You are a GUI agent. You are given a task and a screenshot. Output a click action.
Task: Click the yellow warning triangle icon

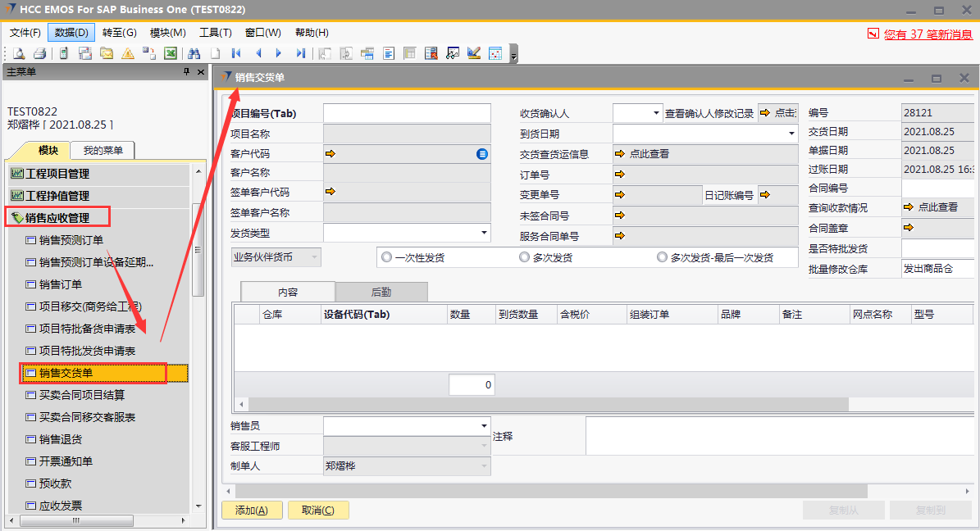tap(128, 53)
